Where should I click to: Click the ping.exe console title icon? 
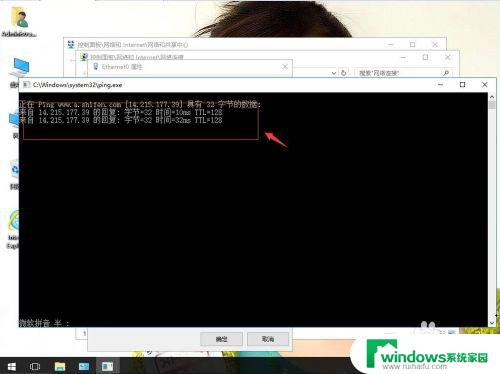tap(26, 85)
